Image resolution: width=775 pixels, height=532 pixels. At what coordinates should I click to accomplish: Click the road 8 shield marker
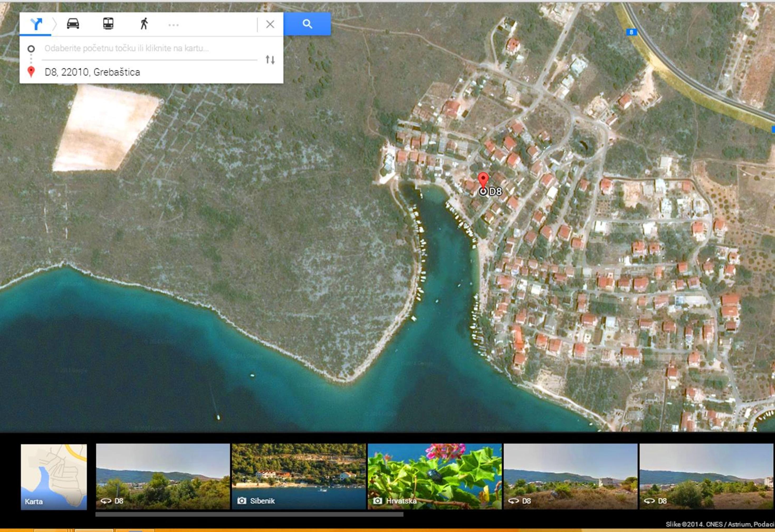pos(631,32)
